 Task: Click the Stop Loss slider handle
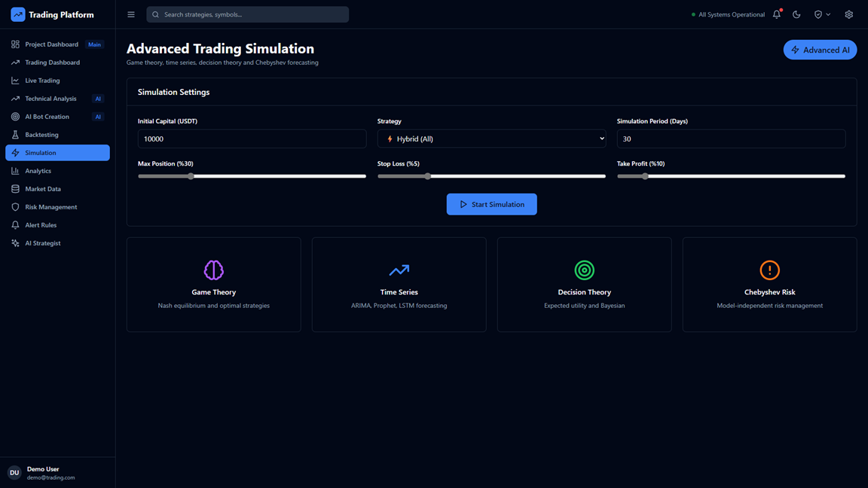(x=428, y=176)
